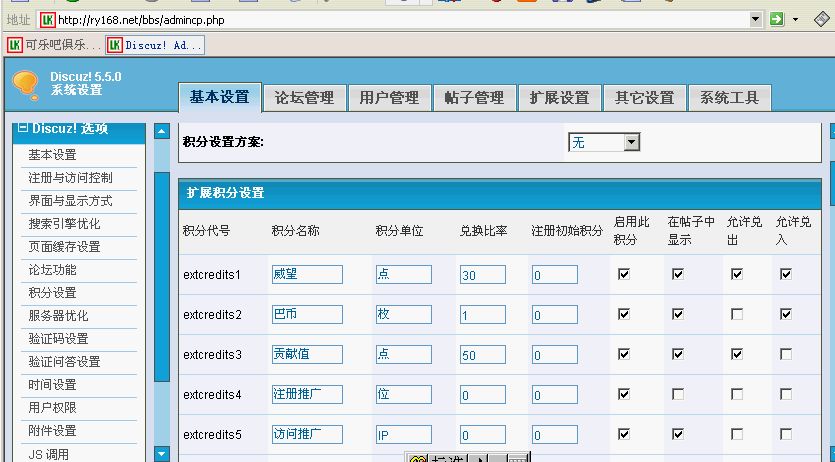Enable 允许兑出 for extcredits5
Screen dimensions: 835x462
click(x=737, y=434)
